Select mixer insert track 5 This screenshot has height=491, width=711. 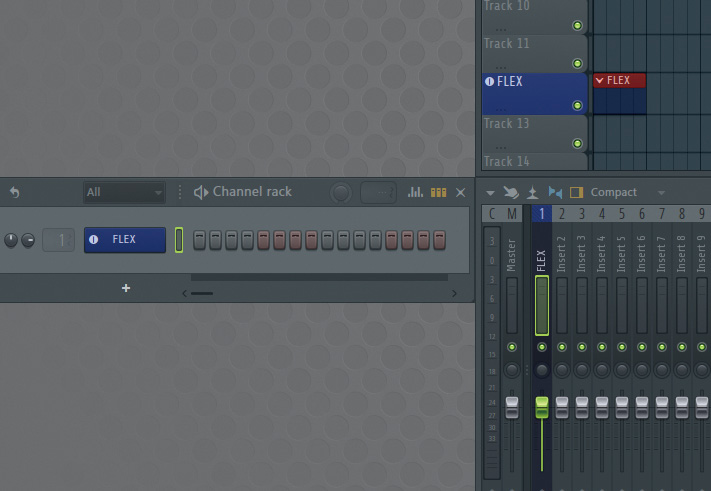622,214
